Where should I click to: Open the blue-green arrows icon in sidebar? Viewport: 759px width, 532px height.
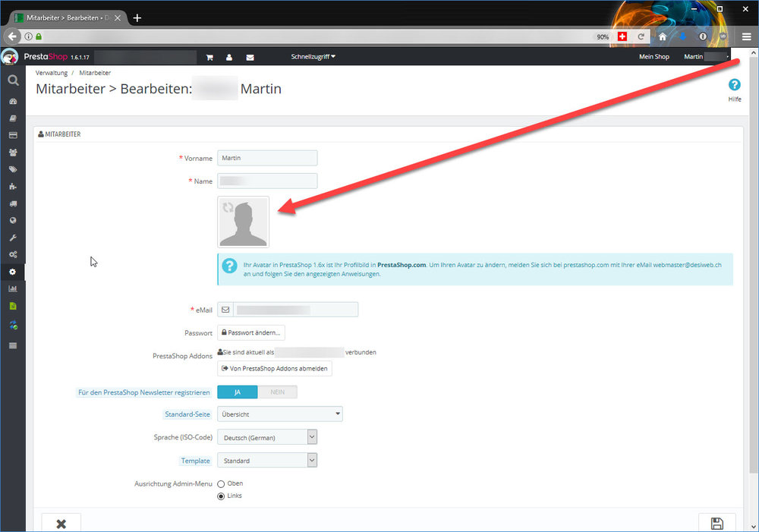pos(13,326)
